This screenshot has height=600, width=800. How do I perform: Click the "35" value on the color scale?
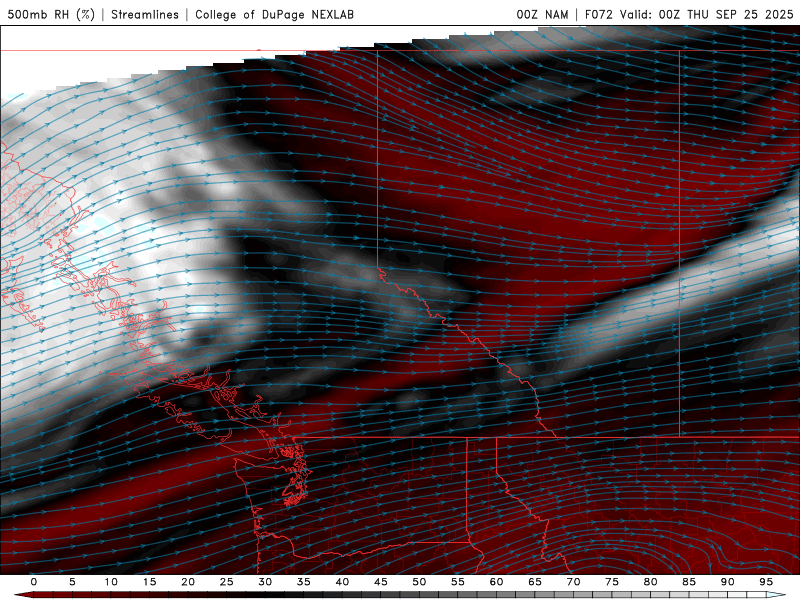303,582
